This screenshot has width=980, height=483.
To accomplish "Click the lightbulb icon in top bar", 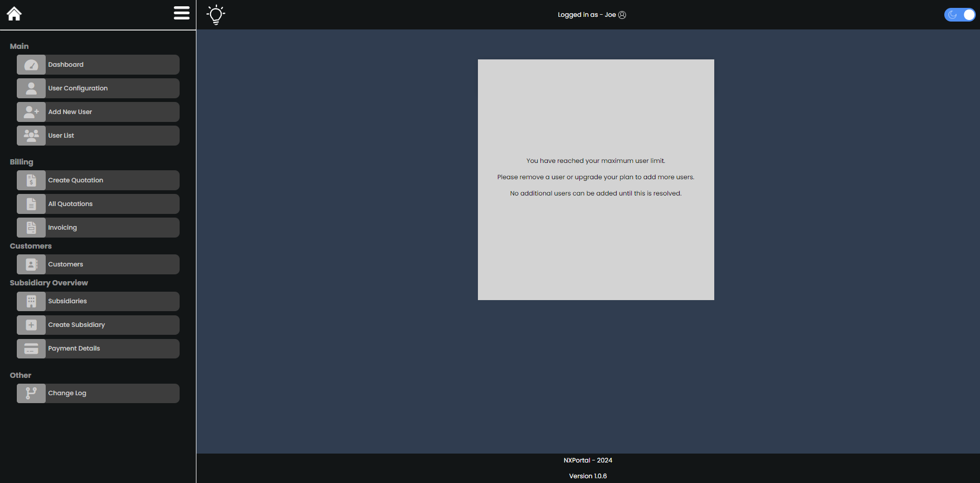I will (x=216, y=15).
